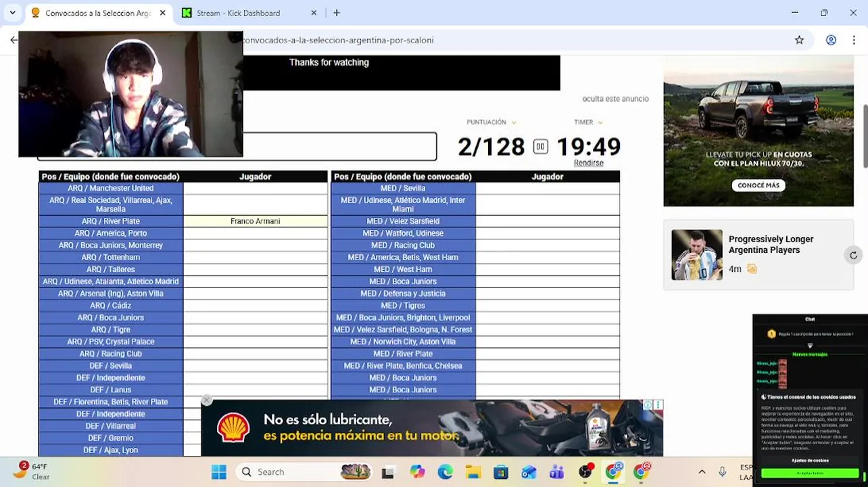This screenshot has width=868, height=487.
Task: Open the Chrome three-dot menu
Action: click(x=853, y=40)
